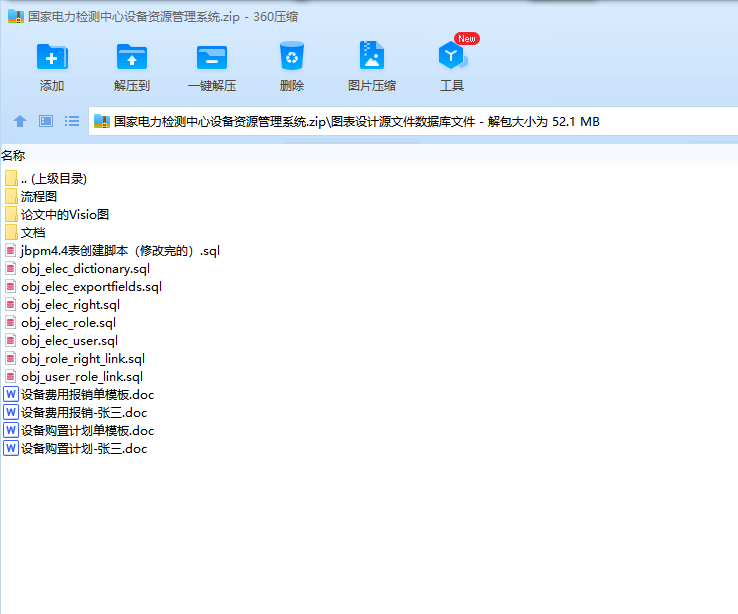This screenshot has height=614, width=738.
Task: Click the SQL icon beside obj_elec_dictionary.sql
Action: [x=10, y=269]
